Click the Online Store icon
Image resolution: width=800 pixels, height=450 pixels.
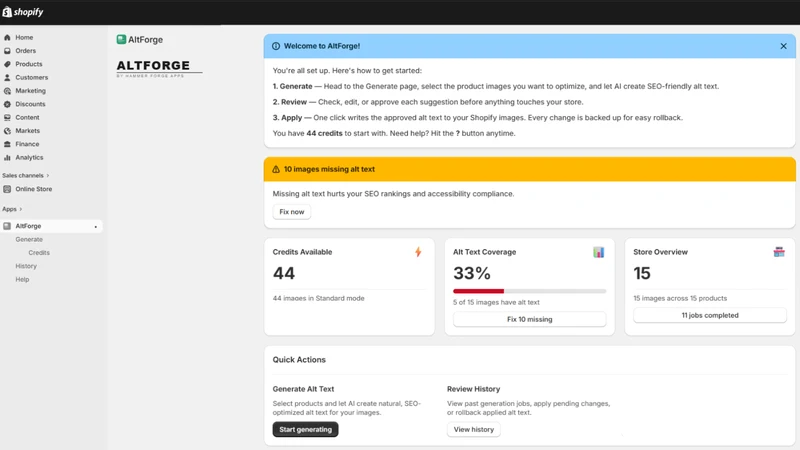click(7, 189)
